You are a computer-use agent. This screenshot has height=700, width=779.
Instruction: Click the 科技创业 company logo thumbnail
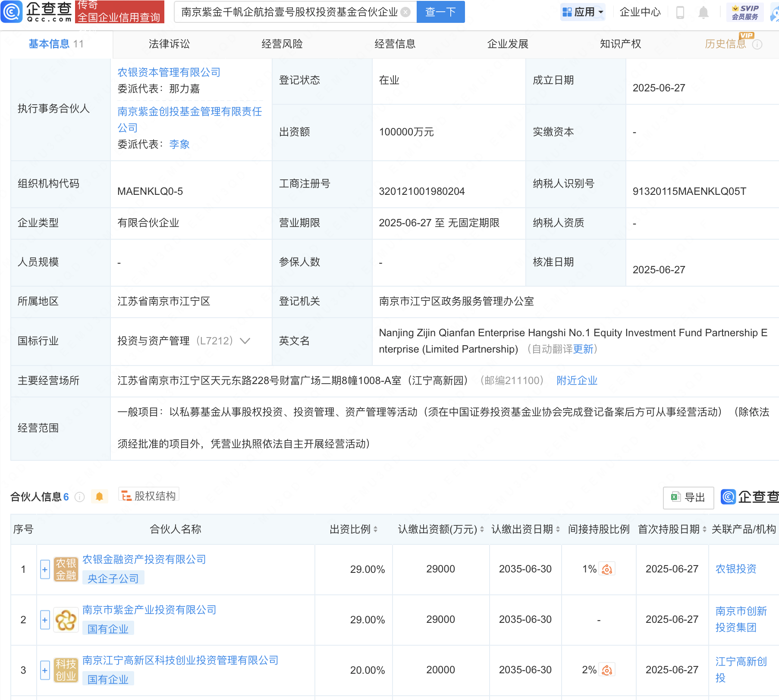pos(66,670)
